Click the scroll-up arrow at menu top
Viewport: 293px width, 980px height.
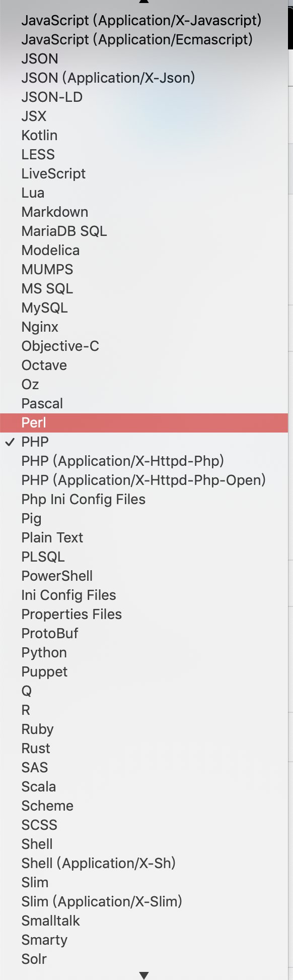[x=144, y=2]
